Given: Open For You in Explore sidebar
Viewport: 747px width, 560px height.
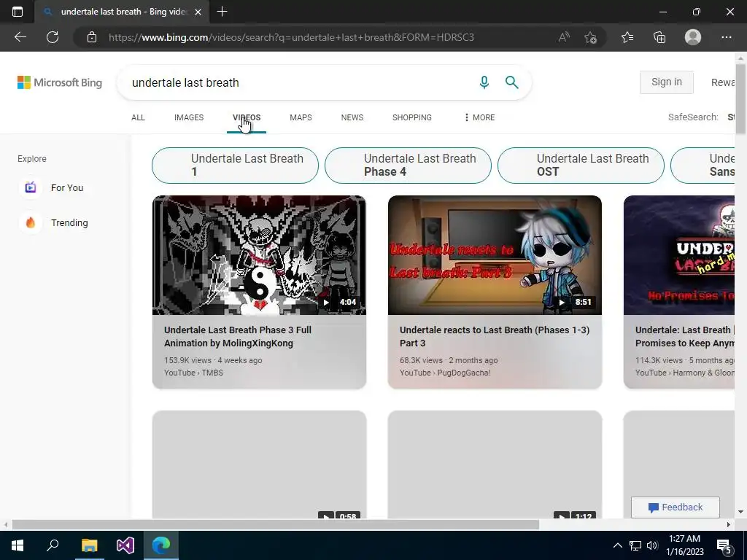Looking at the screenshot, I should [x=52, y=187].
